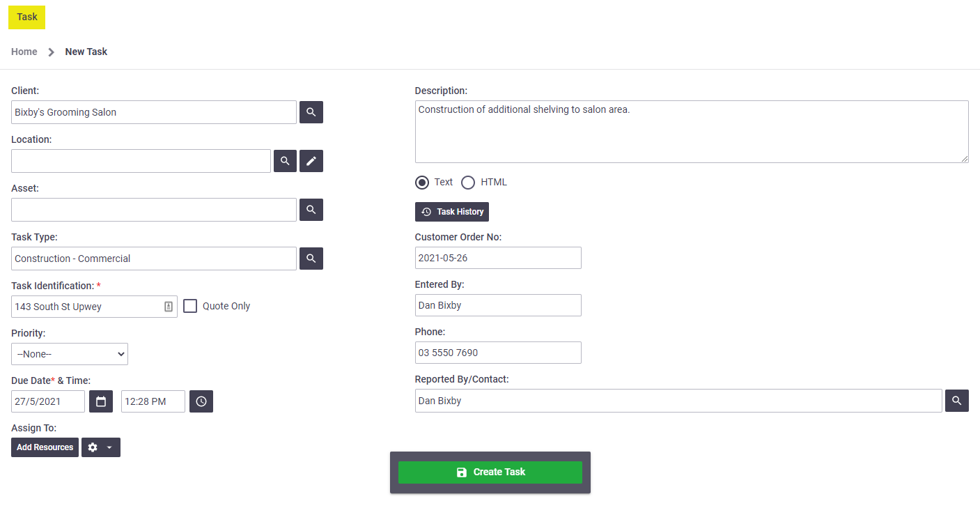Viewport: 980px width, 508px height.
Task: Search for a location
Action: click(x=285, y=161)
